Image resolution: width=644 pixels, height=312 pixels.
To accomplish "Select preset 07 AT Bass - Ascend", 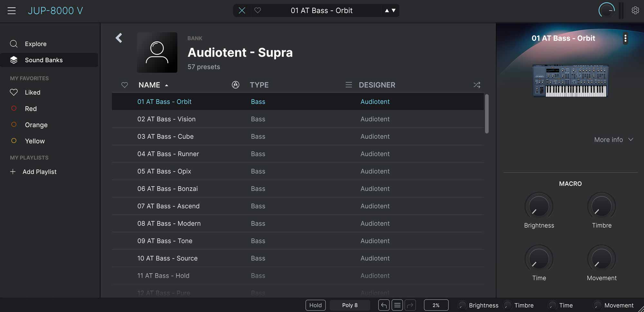I will click(x=298, y=206).
